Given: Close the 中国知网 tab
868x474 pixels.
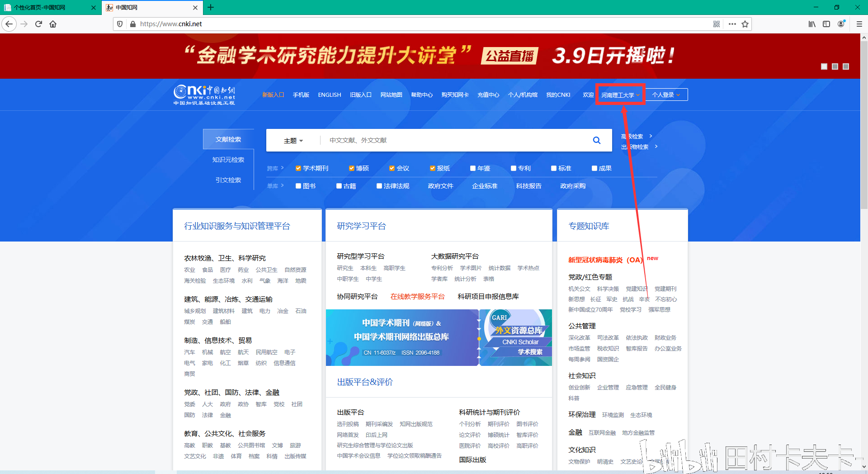Looking at the screenshot, I should point(195,8).
